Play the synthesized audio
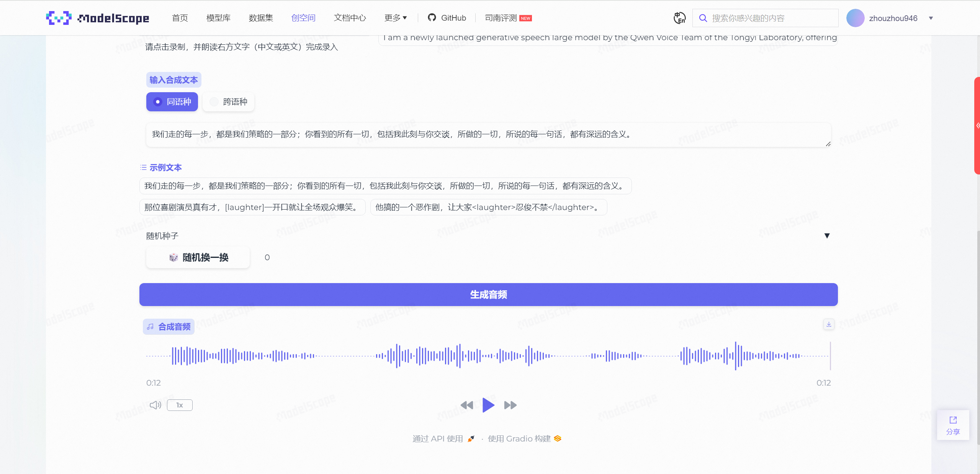Image resolution: width=980 pixels, height=474 pixels. (488, 405)
